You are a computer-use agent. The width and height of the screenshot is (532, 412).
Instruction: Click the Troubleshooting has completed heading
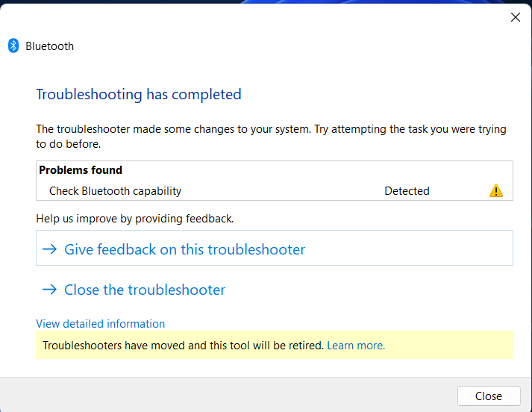pyautogui.click(x=139, y=94)
